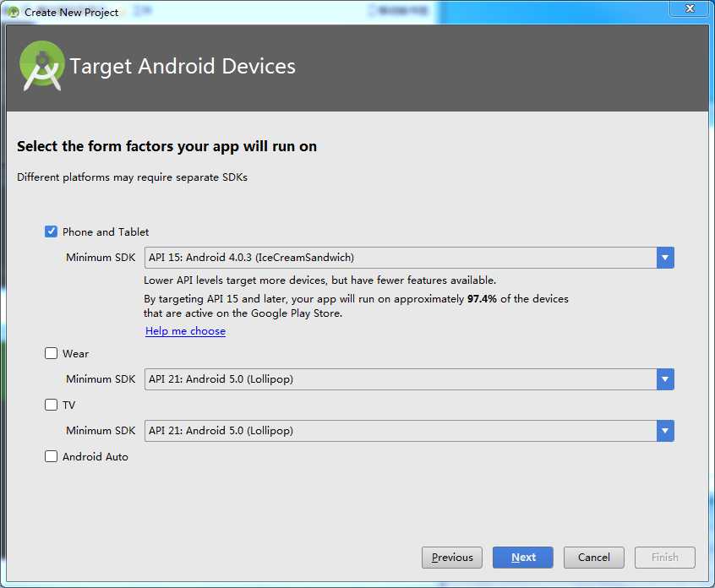Click the Target Android Devices heading

tap(183, 66)
